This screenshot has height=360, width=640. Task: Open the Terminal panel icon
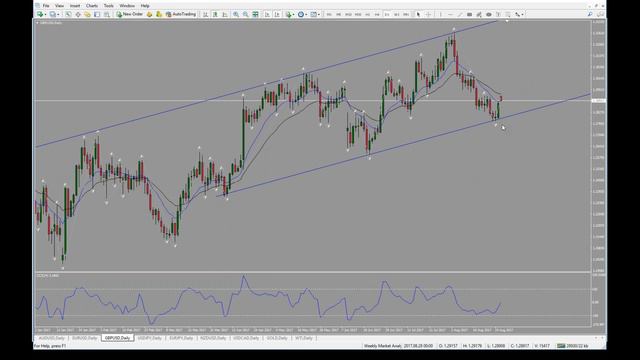pos(97,14)
